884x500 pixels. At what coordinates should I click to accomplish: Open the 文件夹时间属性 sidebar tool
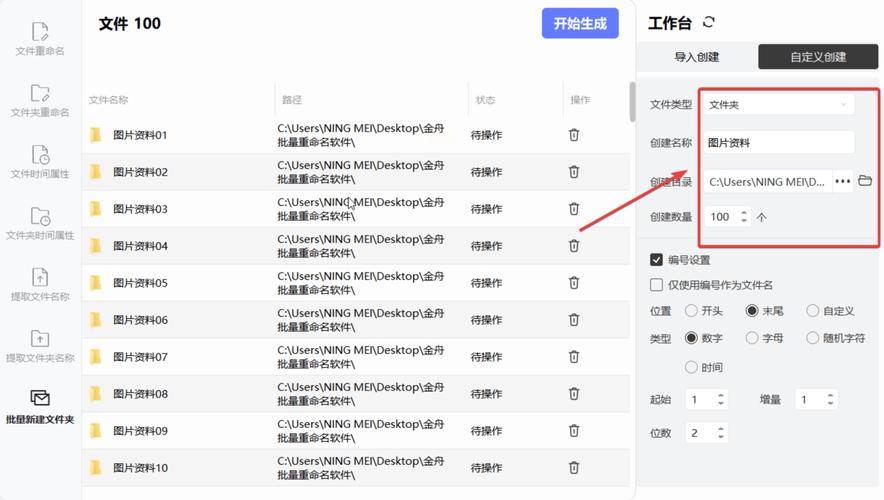click(x=39, y=224)
